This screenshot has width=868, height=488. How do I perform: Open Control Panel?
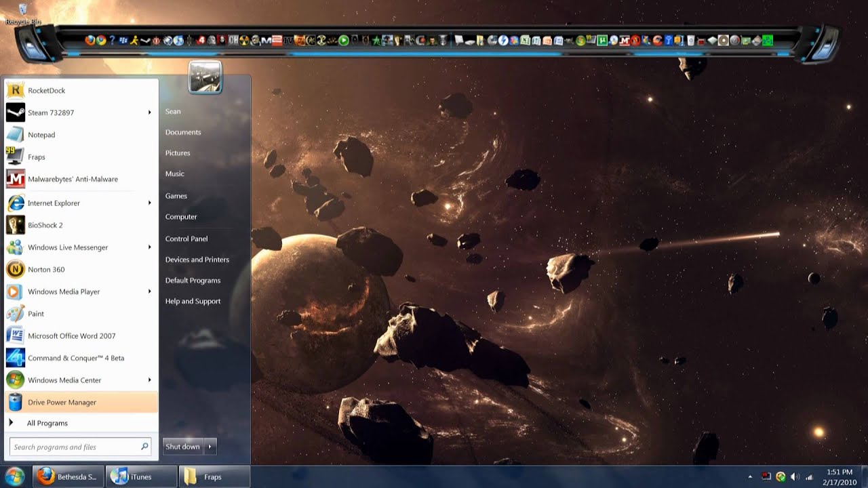point(186,239)
